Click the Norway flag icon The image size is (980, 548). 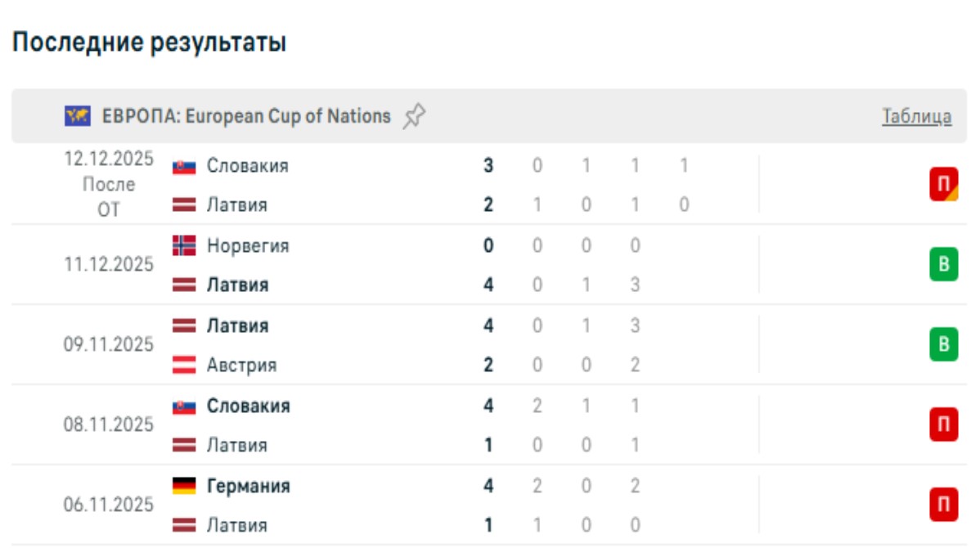click(x=184, y=245)
